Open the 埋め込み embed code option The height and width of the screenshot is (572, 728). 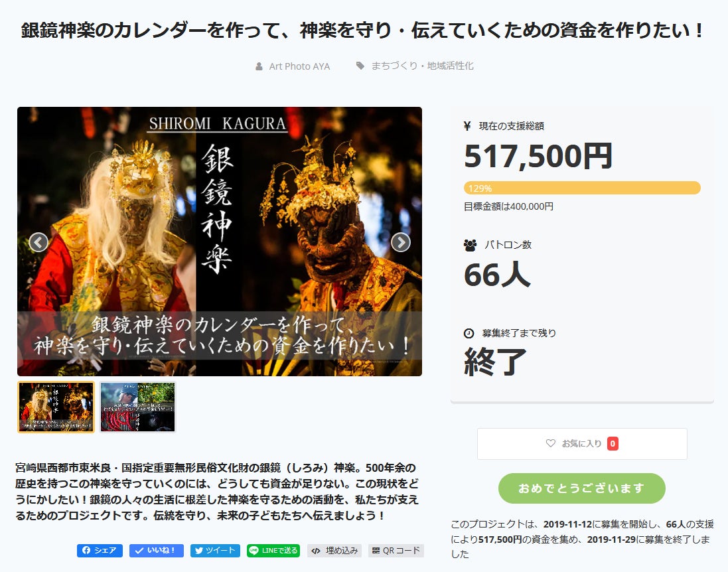click(x=334, y=551)
